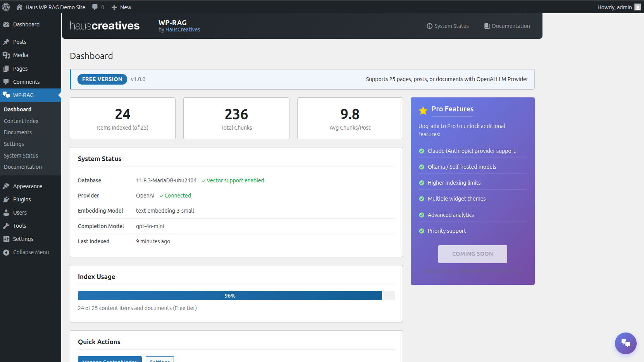Click Advanced analytics feature

point(451,215)
